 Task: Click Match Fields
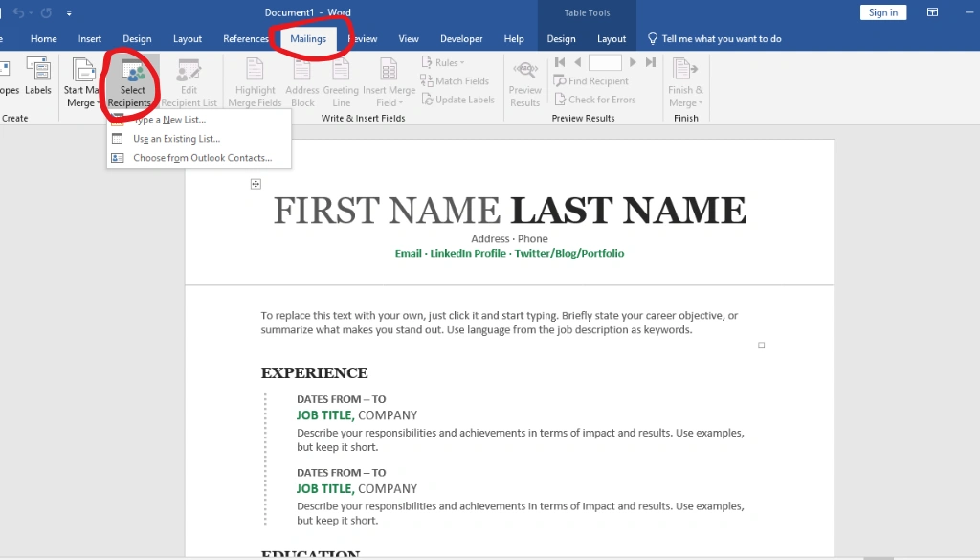(455, 81)
